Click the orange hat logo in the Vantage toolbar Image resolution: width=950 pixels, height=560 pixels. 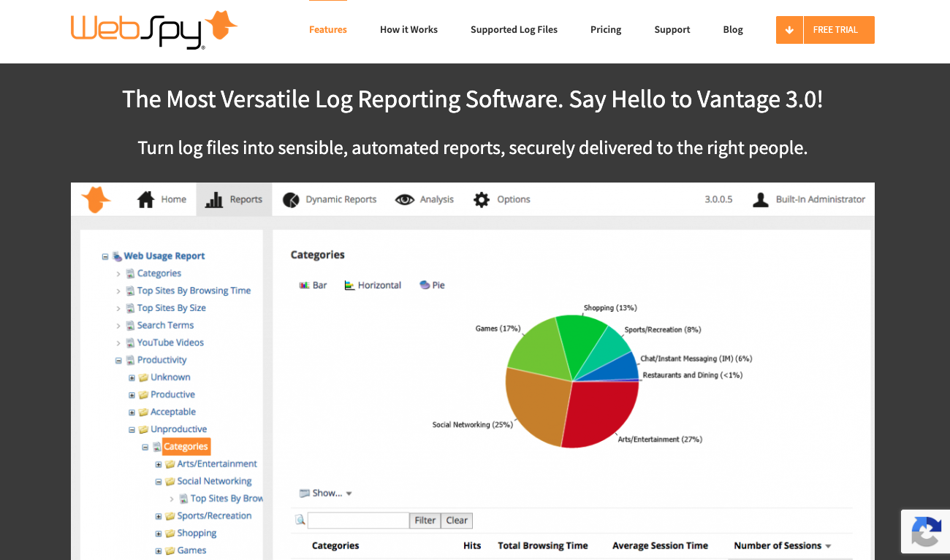96,199
